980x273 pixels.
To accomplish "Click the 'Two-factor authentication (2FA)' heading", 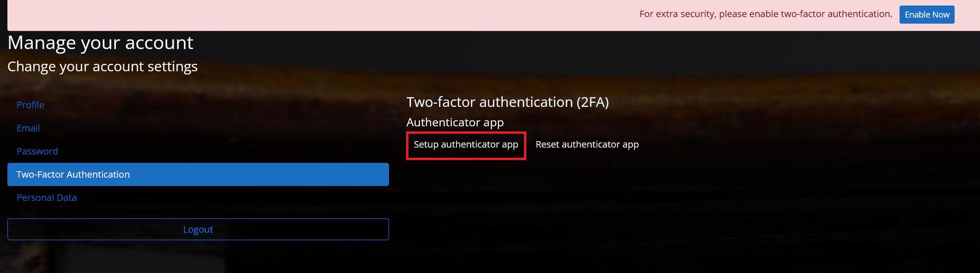I will (507, 102).
